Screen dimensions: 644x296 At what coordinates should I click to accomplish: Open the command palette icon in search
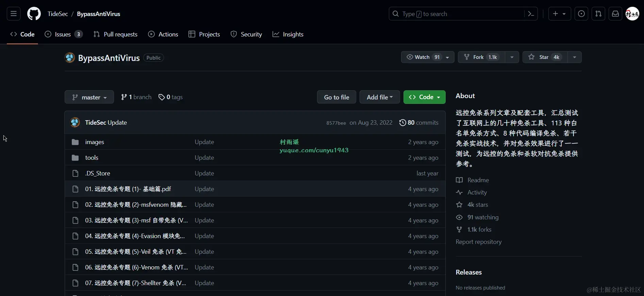click(x=531, y=14)
